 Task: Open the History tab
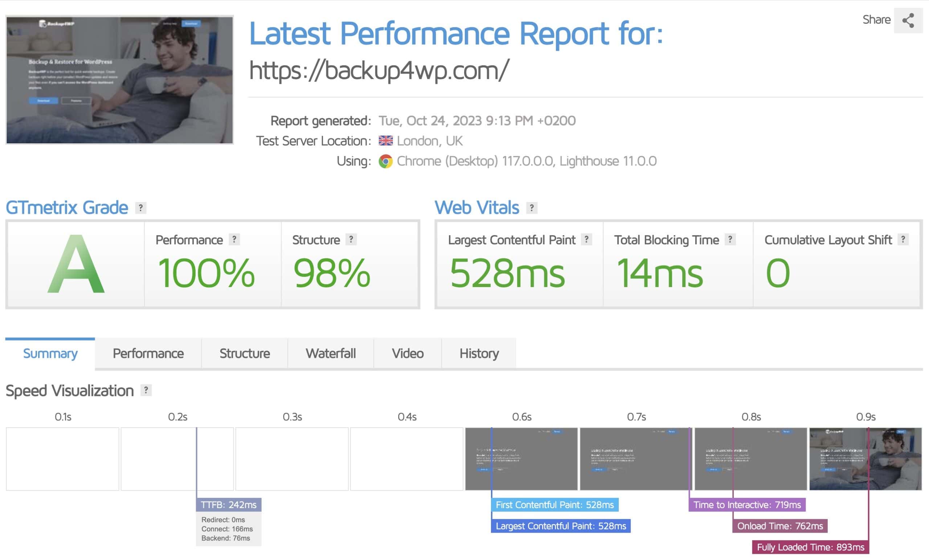pyautogui.click(x=479, y=353)
